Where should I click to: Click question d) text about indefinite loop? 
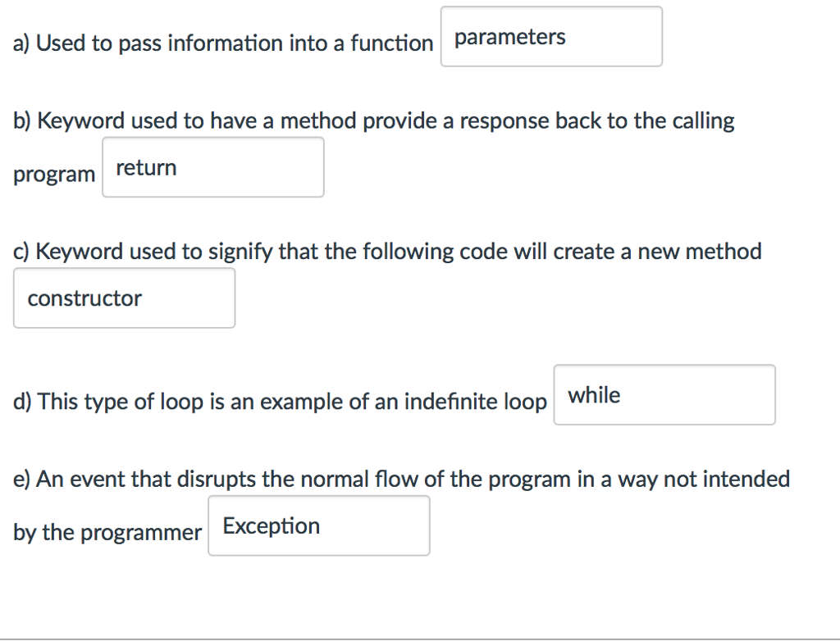[280, 402]
